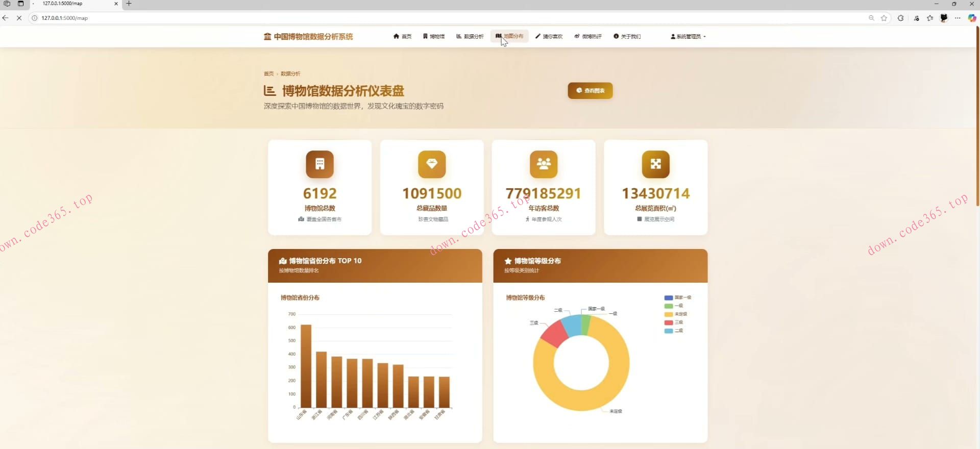Click the workspaces icon at top-left of browser

click(x=7, y=4)
